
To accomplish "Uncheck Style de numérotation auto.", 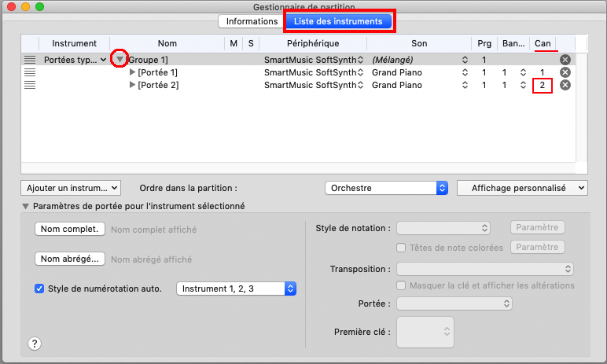I will pyautogui.click(x=40, y=289).
